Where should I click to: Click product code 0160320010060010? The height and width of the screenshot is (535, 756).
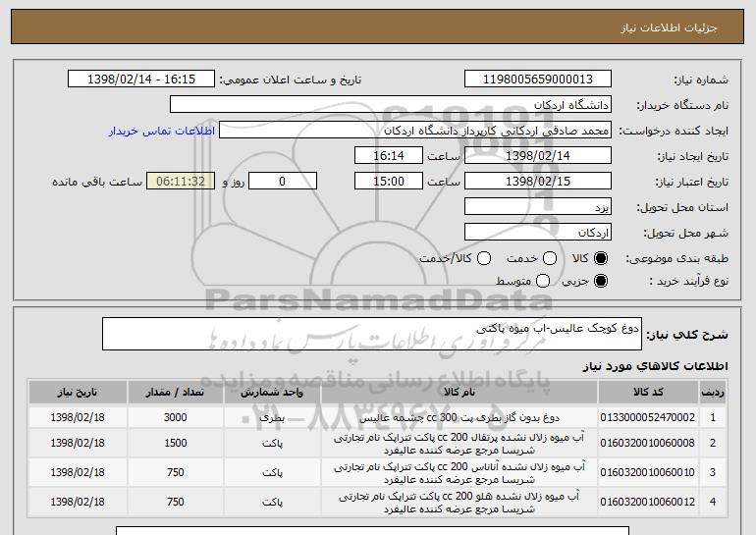(x=648, y=473)
